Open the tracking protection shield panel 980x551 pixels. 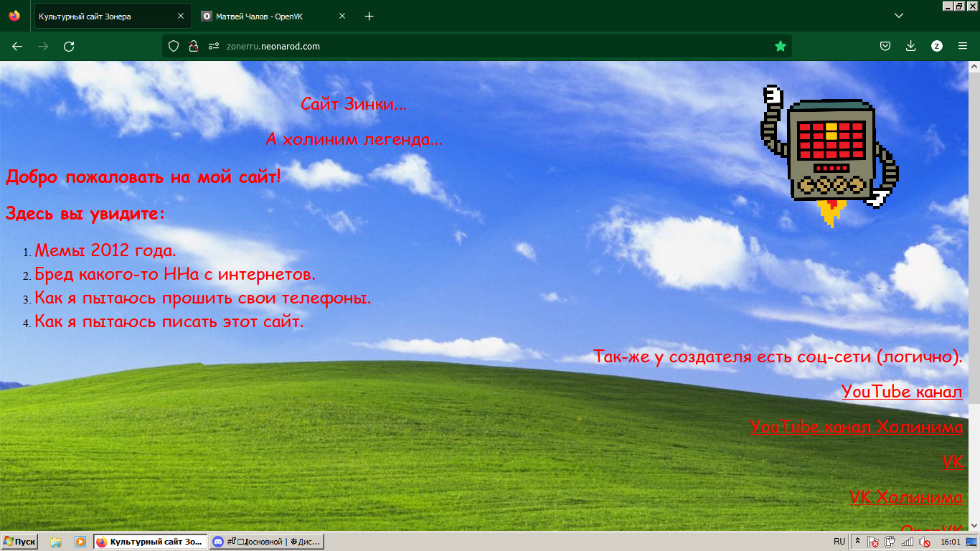pyautogui.click(x=173, y=46)
